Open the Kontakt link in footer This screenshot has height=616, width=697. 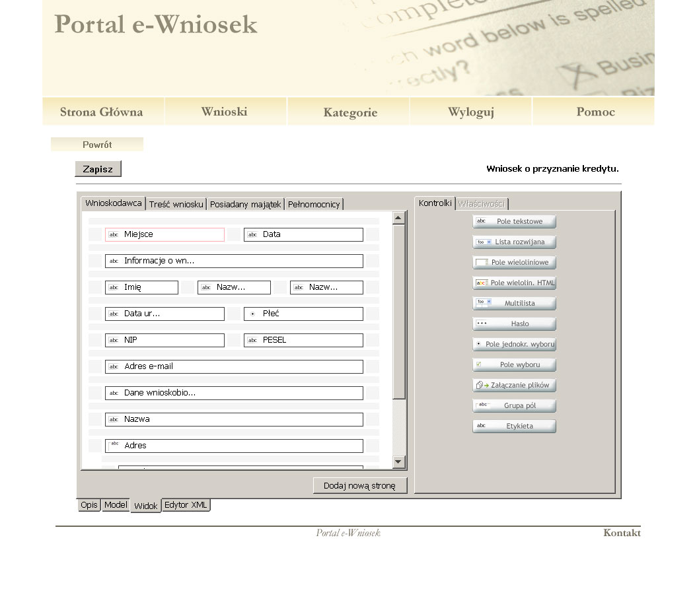pos(622,533)
